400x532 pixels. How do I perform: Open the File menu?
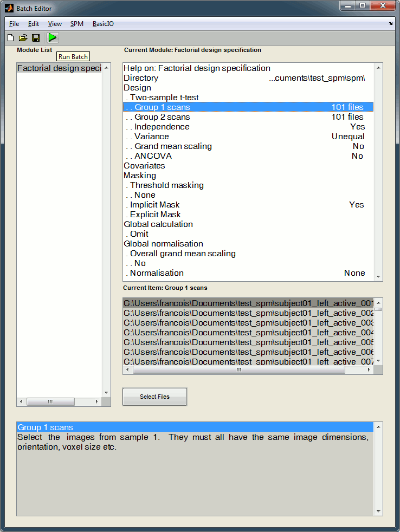click(14, 24)
